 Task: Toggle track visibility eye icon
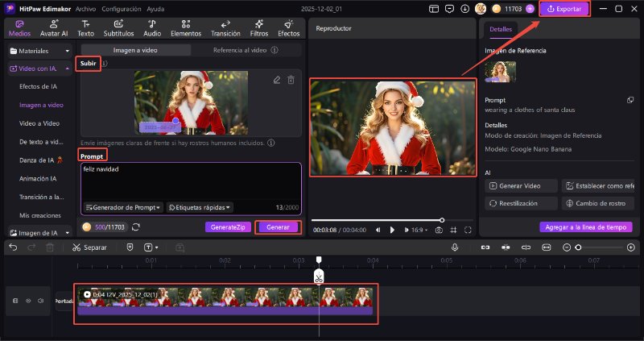[28, 301]
